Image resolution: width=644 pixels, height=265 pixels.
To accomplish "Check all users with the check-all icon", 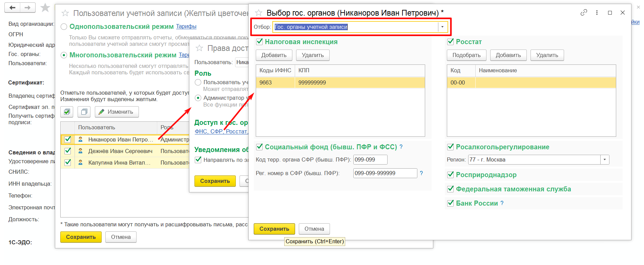I will [x=67, y=112].
